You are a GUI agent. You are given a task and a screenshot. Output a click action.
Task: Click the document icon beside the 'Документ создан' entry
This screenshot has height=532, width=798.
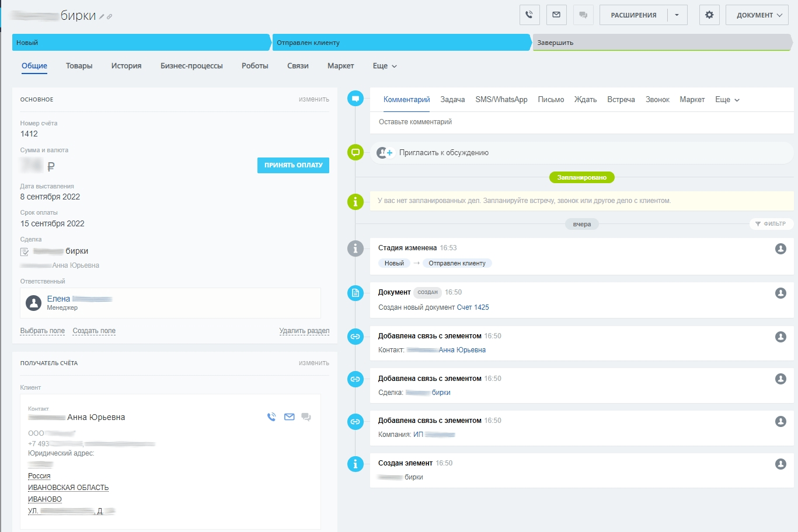pos(356,293)
